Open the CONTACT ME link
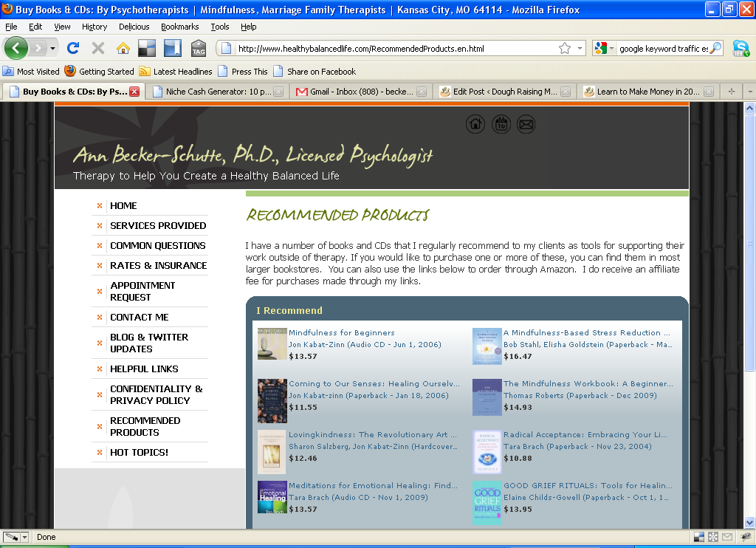 140,318
